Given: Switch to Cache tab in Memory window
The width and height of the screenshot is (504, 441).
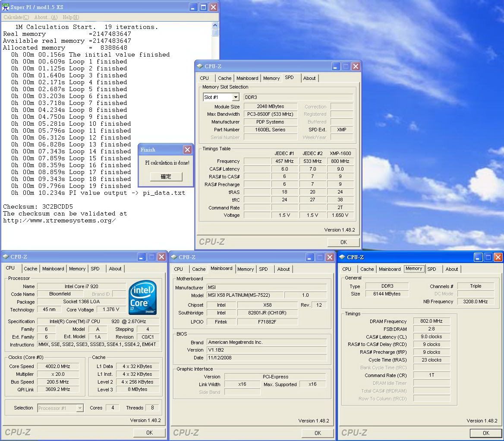Looking at the screenshot, I should pyautogui.click(x=367, y=269).
